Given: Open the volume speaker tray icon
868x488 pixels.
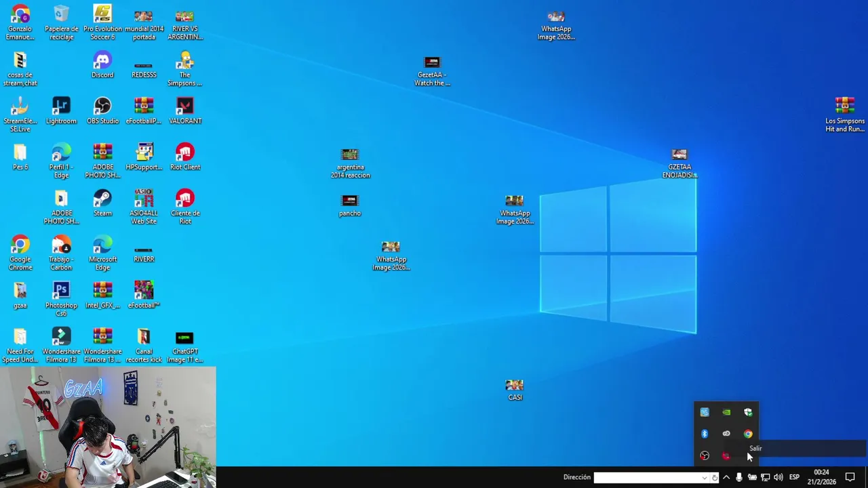Looking at the screenshot, I should pyautogui.click(x=778, y=477).
